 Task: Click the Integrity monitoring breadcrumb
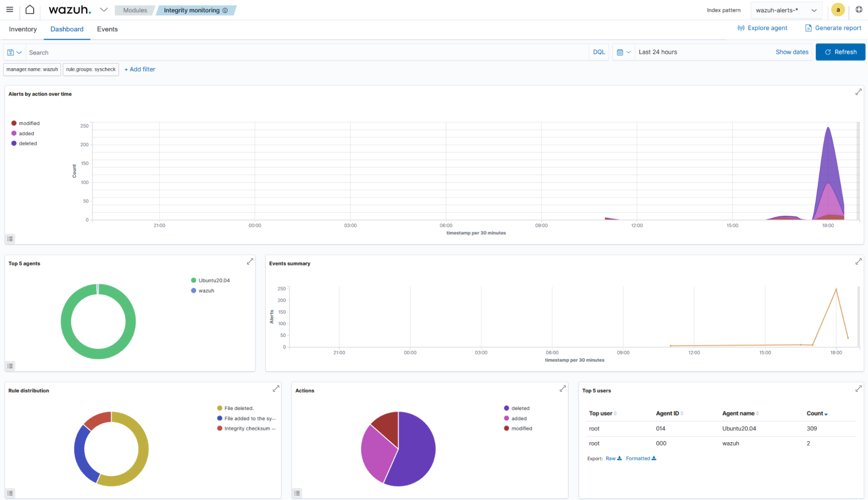(x=191, y=10)
